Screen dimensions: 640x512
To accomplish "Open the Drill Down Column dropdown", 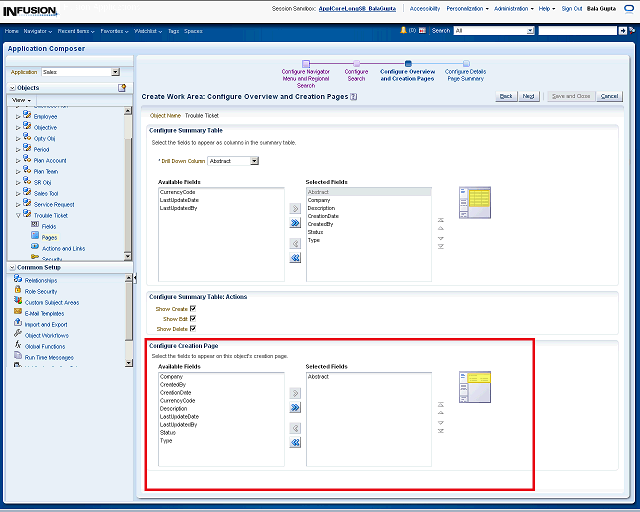I will (x=255, y=161).
